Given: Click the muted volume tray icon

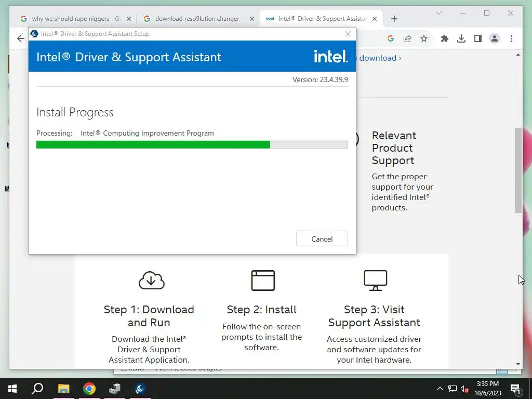Looking at the screenshot, I should click(x=465, y=389).
